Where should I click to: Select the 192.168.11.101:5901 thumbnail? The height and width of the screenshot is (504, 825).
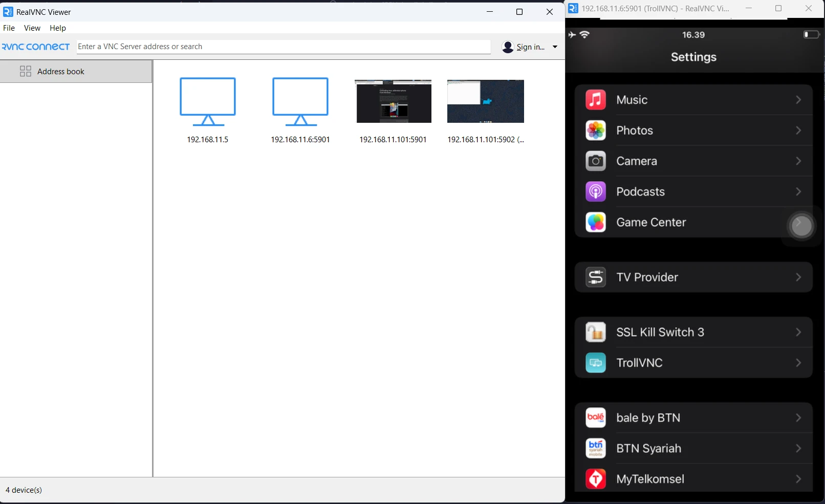tap(393, 101)
